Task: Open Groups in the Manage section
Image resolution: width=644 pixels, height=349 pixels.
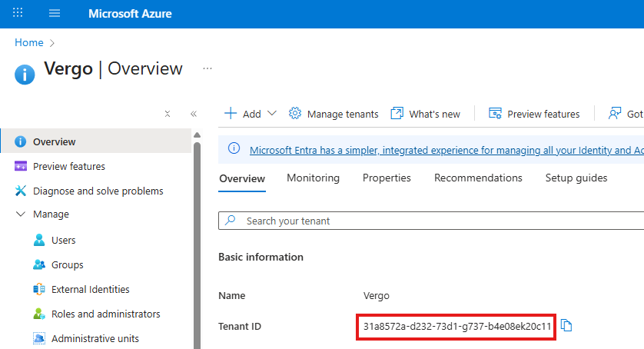Action: [x=68, y=265]
